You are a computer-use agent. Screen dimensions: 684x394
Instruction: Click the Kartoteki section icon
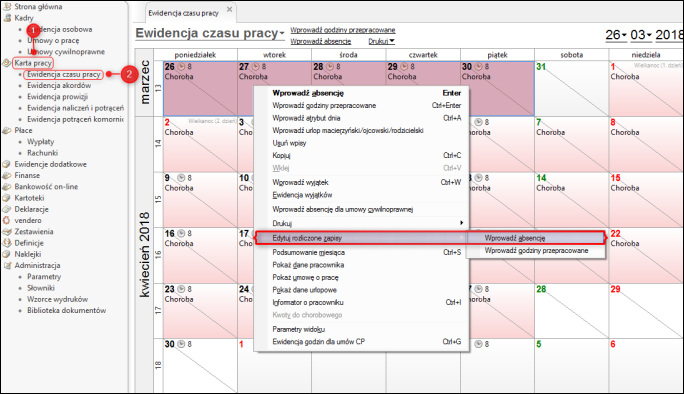click(7, 198)
